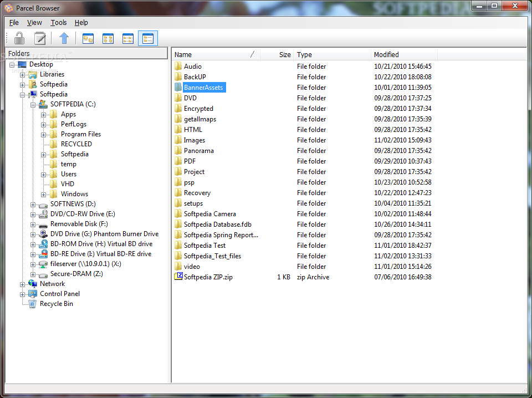Expand the Libraries tree node
532x398 pixels.
[22, 75]
